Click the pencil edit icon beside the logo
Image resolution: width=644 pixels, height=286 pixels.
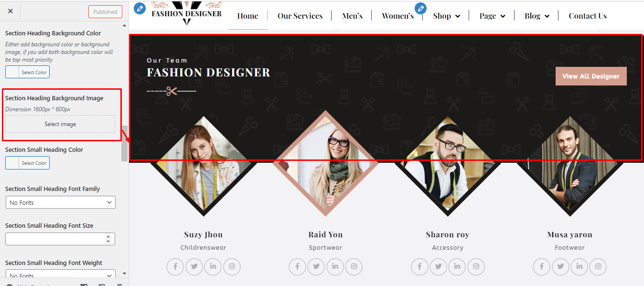[x=140, y=9]
